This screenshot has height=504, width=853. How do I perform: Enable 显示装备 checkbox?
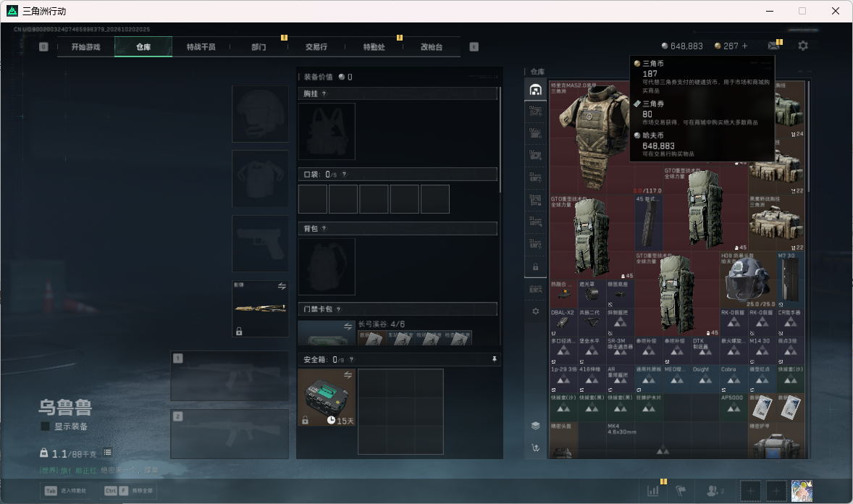(45, 427)
